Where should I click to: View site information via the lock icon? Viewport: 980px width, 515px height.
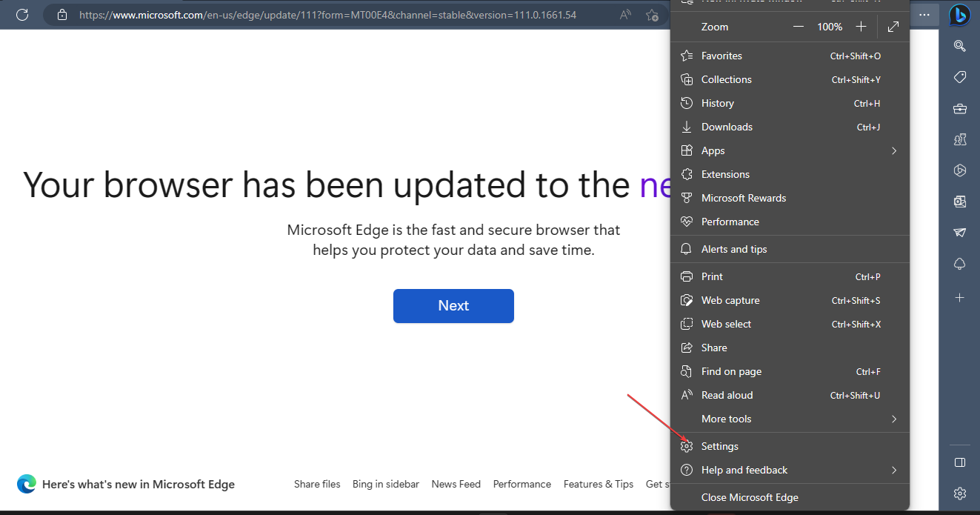point(62,14)
